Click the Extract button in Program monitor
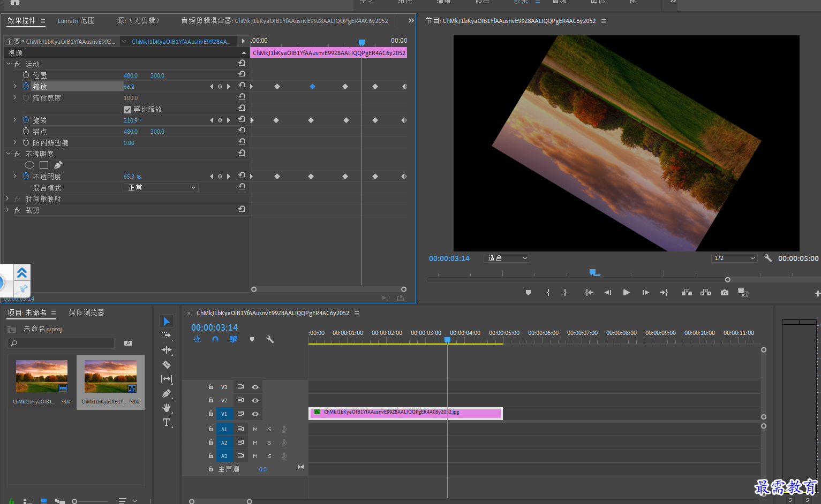 point(705,293)
